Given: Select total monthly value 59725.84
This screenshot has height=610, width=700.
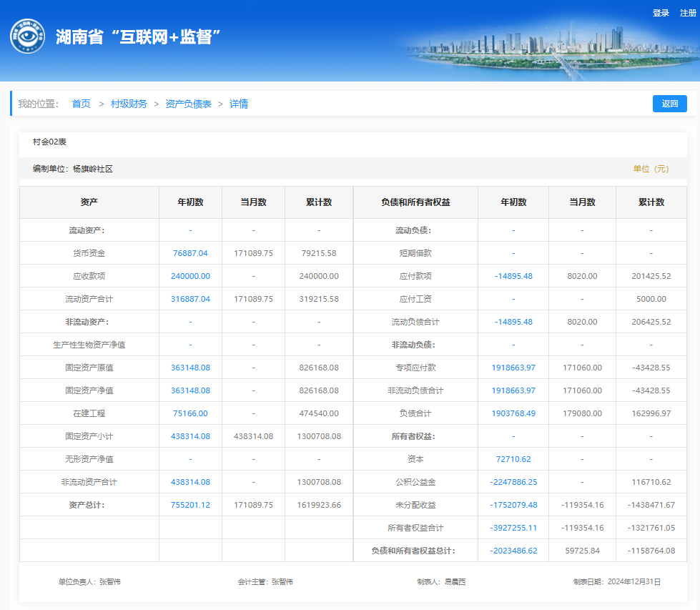Looking at the screenshot, I should 582,551.
